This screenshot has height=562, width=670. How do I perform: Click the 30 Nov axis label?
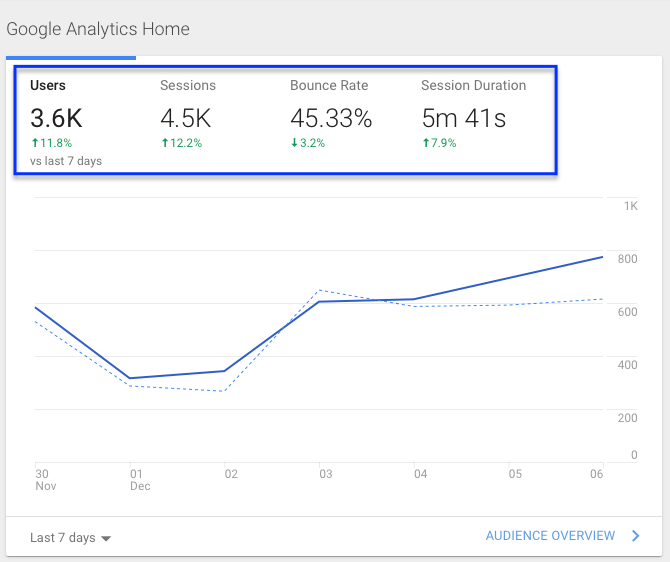[46, 480]
